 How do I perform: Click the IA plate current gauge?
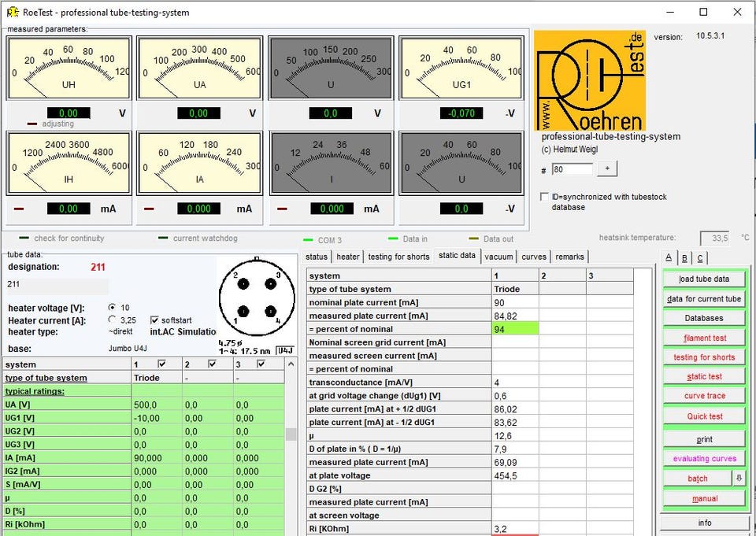[x=199, y=163]
